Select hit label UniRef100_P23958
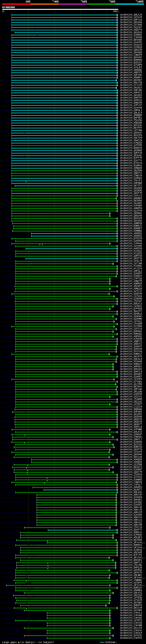The width and height of the screenshot is (146, 644). coord(131,326)
